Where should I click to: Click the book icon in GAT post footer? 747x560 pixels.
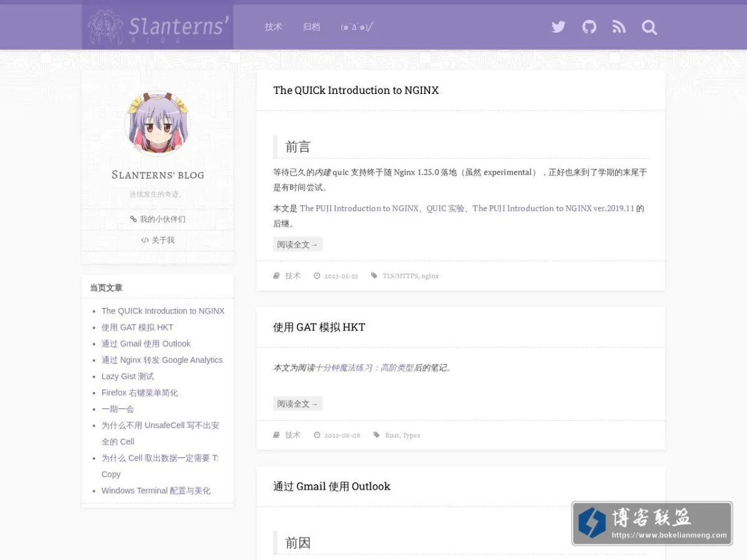pos(276,435)
